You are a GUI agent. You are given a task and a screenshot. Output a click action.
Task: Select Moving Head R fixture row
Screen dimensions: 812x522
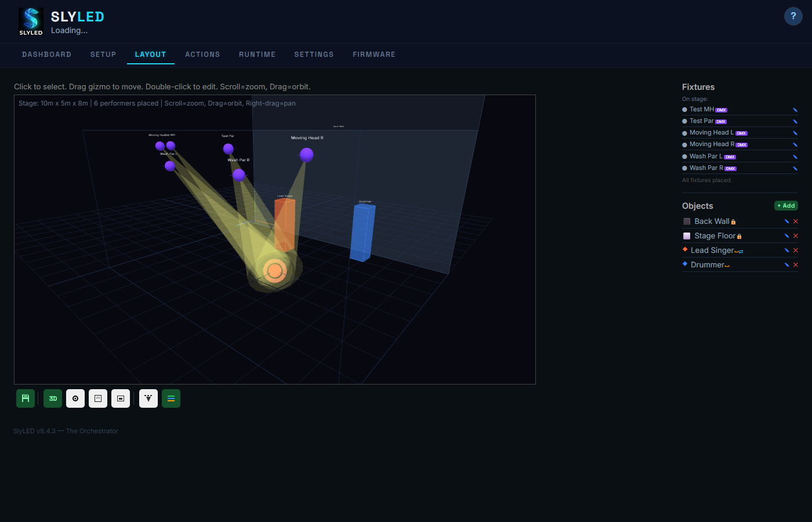tap(740, 144)
